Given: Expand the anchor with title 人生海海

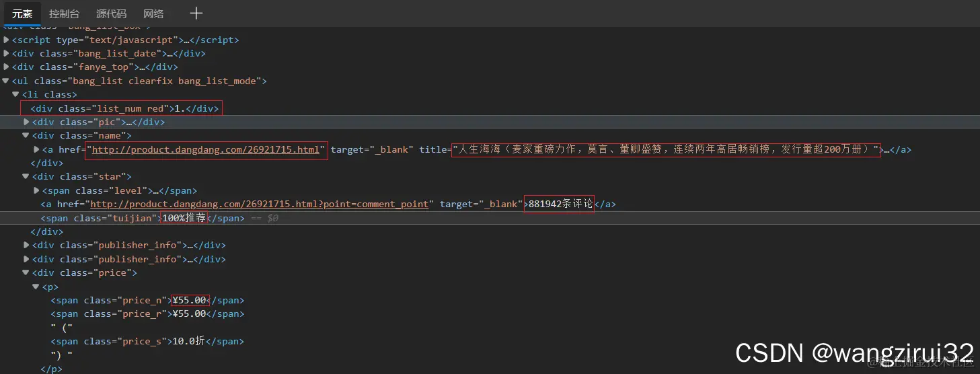Looking at the screenshot, I should 36,149.
